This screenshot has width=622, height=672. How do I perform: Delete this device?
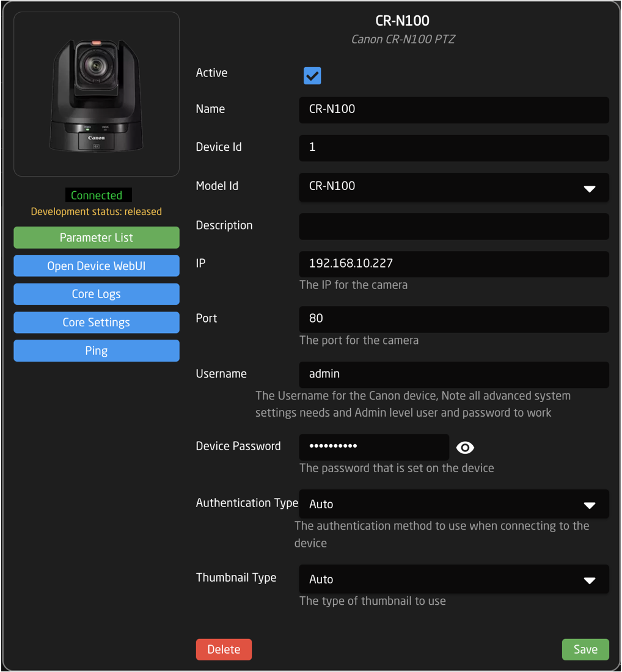[x=224, y=649]
